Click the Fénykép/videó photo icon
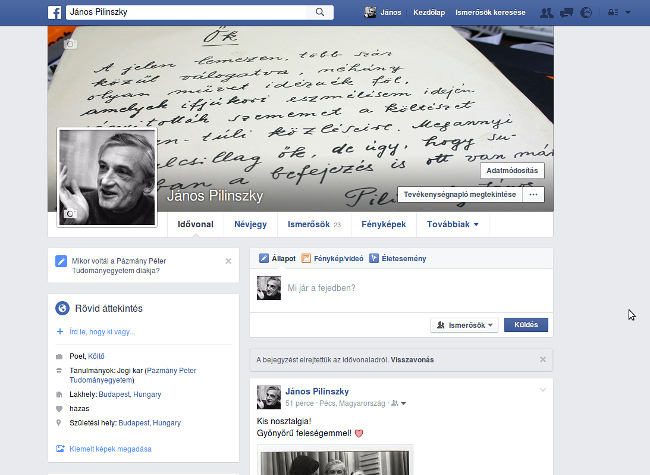 click(x=306, y=258)
